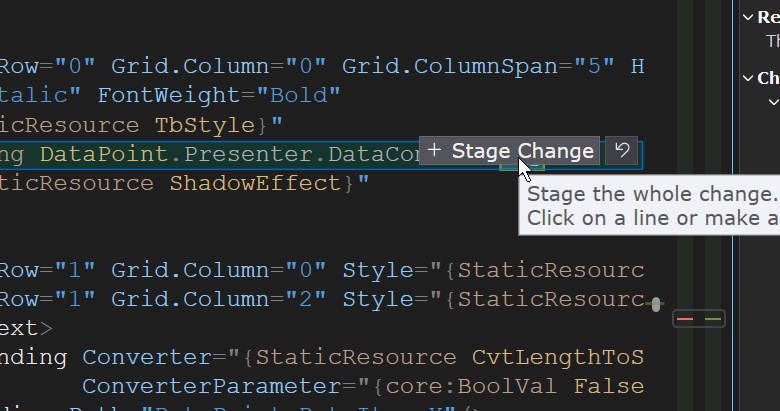Click the ShadowEffect resource name in code
The image size is (780, 411).
coord(256,184)
